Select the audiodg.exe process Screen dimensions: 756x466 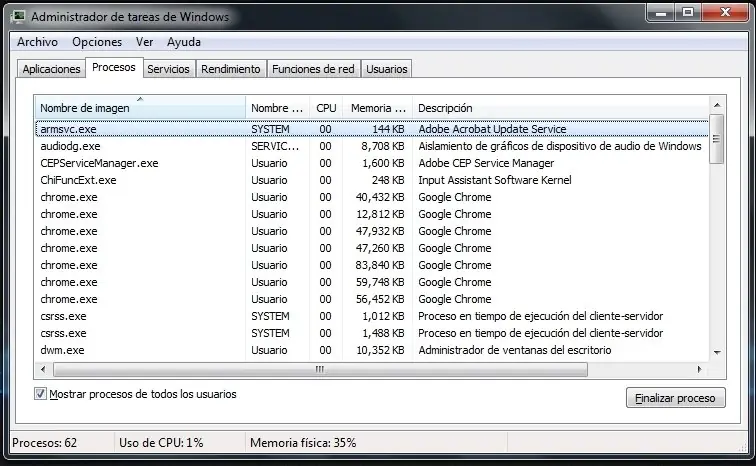[372, 146]
